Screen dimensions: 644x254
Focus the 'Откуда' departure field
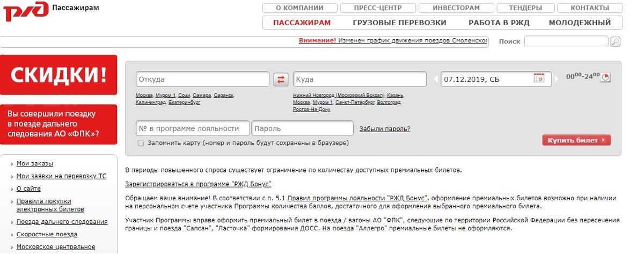(202, 79)
